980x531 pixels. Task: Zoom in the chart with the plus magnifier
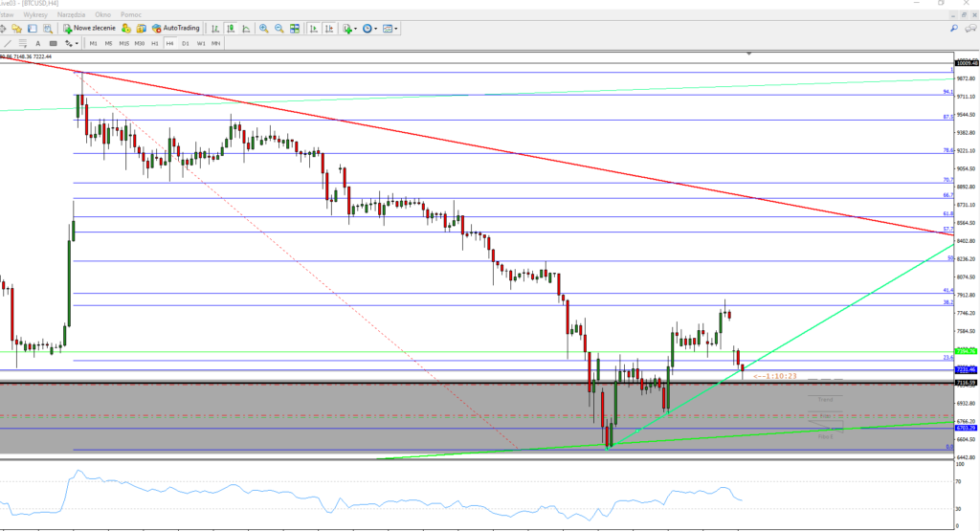[264, 28]
